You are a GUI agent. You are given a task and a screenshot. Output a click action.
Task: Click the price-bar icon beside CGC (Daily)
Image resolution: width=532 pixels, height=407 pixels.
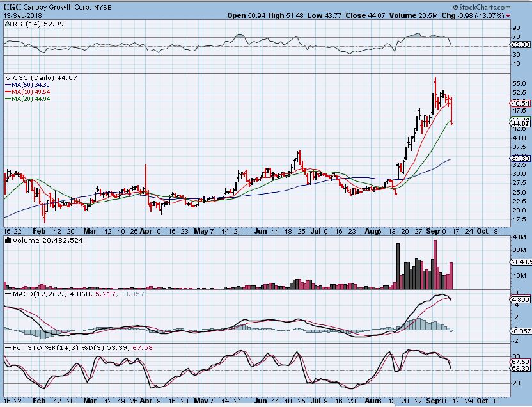tap(8, 77)
